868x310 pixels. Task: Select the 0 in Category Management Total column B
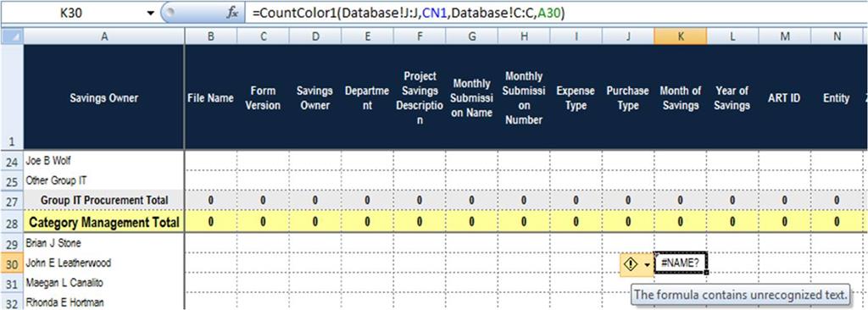(x=211, y=222)
